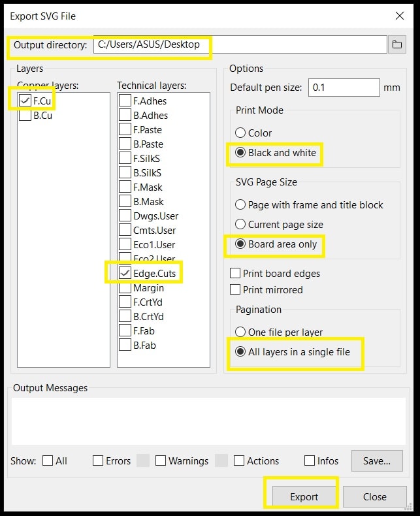The width and height of the screenshot is (420, 516).
Task: Select Black and white print mode
Action: pos(241,153)
